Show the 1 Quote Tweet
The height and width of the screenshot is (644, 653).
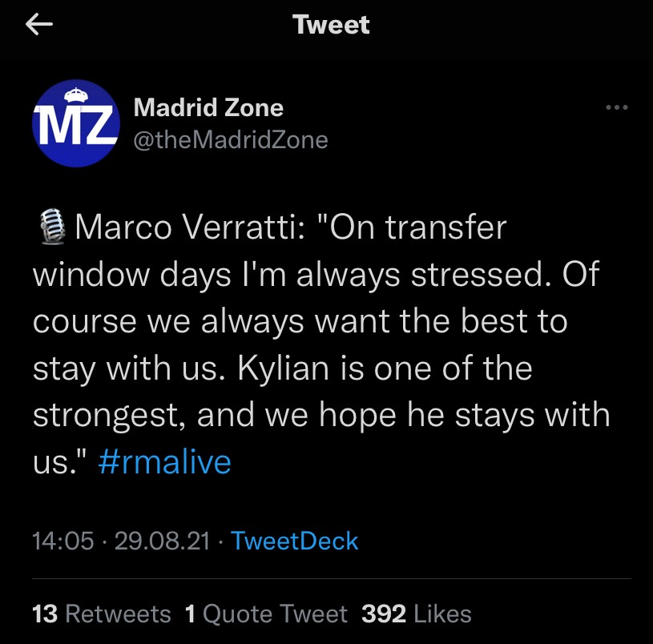pyautogui.click(x=266, y=614)
